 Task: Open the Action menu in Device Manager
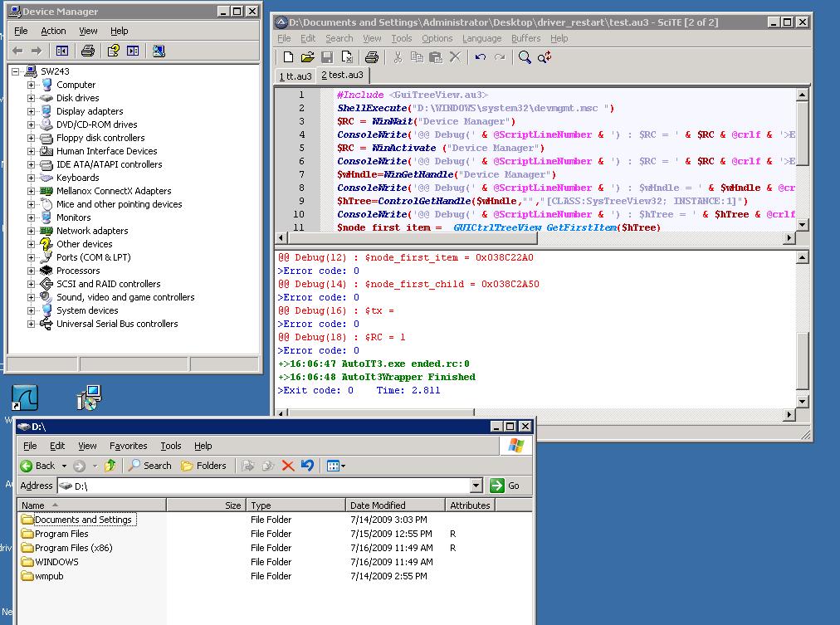[54, 31]
